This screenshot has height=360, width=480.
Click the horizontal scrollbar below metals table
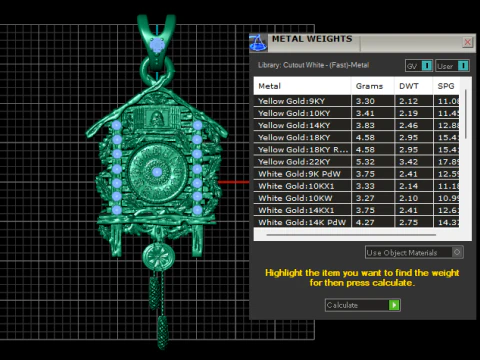tap(351, 235)
